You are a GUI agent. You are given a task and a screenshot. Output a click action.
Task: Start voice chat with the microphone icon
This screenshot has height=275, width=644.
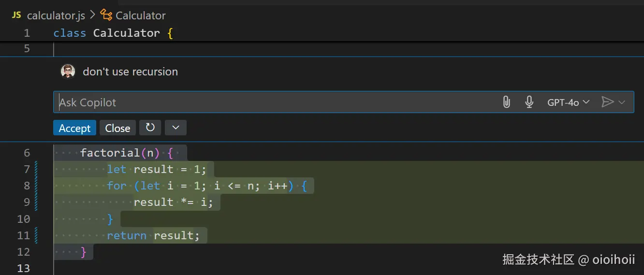pyautogui.click(x=529, y=102)
